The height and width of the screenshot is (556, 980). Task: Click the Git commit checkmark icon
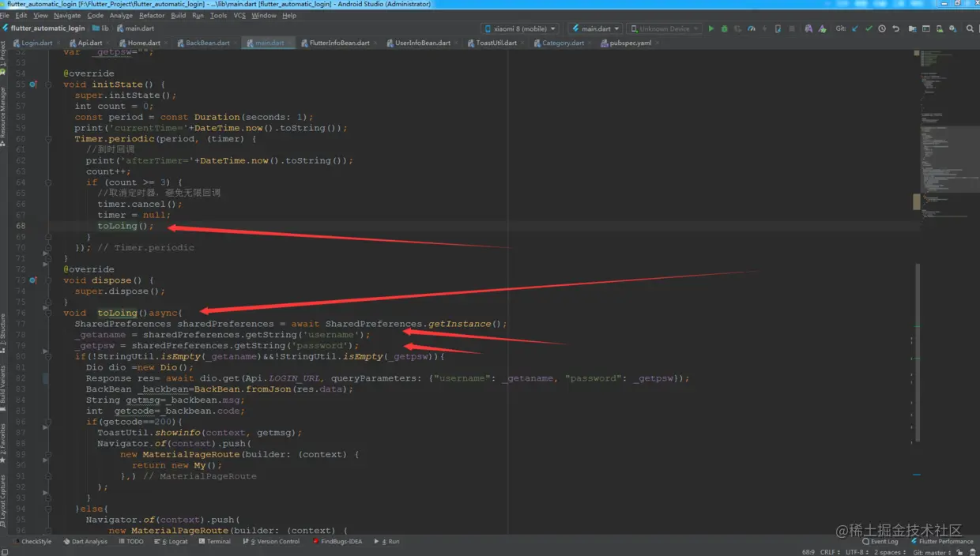pos(869,28)
